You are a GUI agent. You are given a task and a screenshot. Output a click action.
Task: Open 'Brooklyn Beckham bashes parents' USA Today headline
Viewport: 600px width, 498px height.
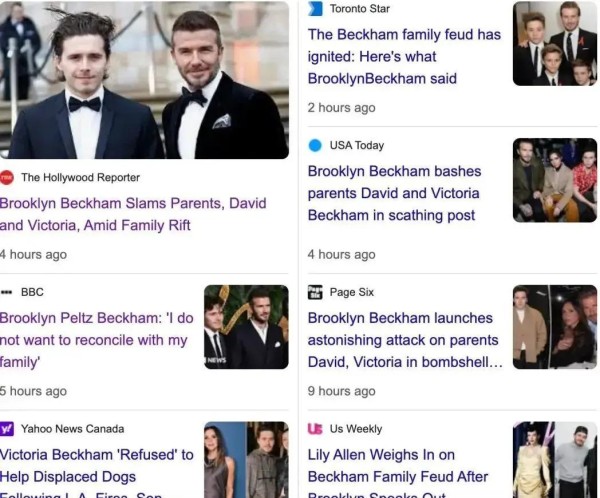pyautogui.click(x=394, y=193)
